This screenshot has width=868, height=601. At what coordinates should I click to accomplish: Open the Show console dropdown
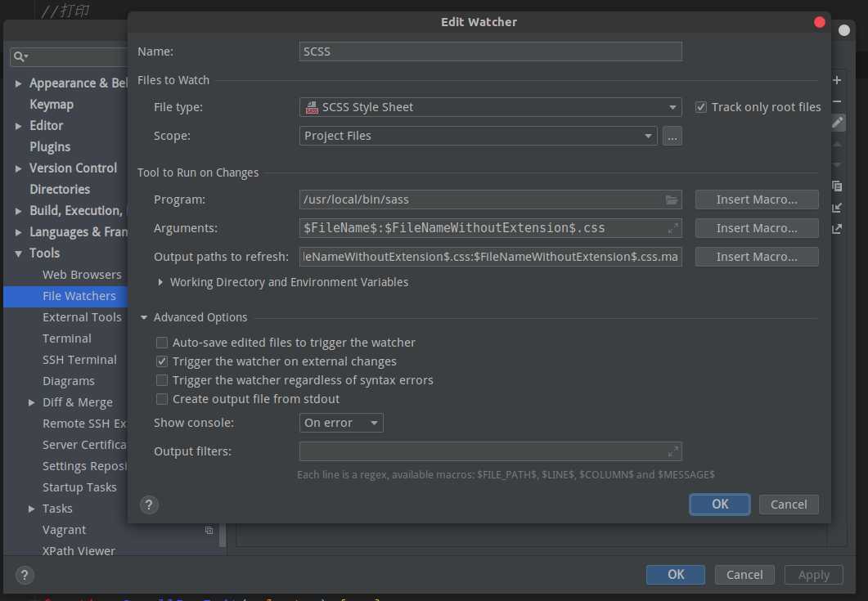(x=341, y=423)
